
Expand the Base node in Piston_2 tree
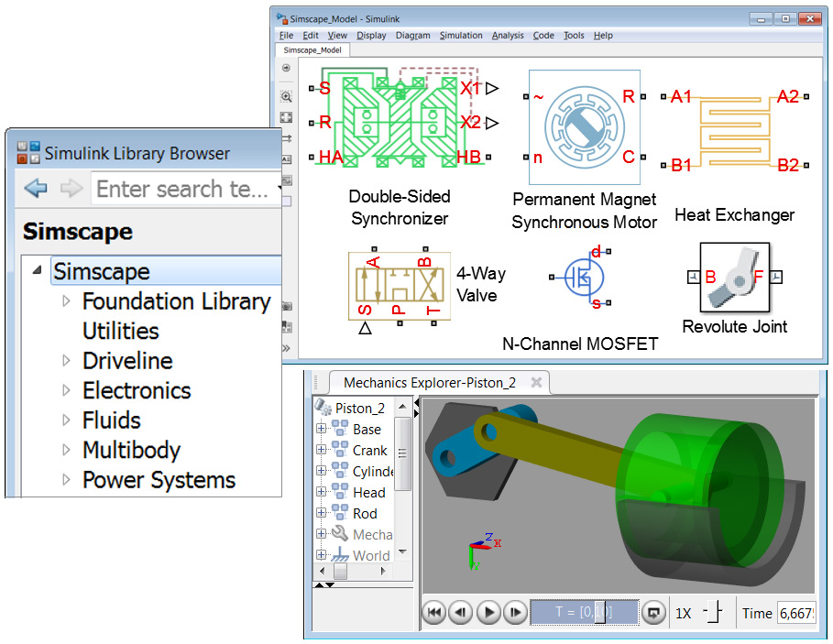pos(319,429)
